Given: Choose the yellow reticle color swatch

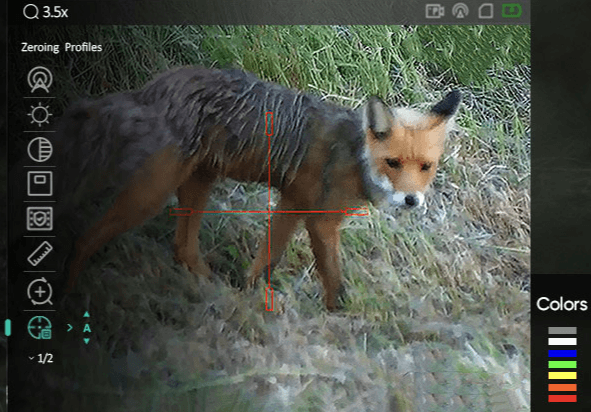Looking at the screenshot, I should (x=562, y=375).
